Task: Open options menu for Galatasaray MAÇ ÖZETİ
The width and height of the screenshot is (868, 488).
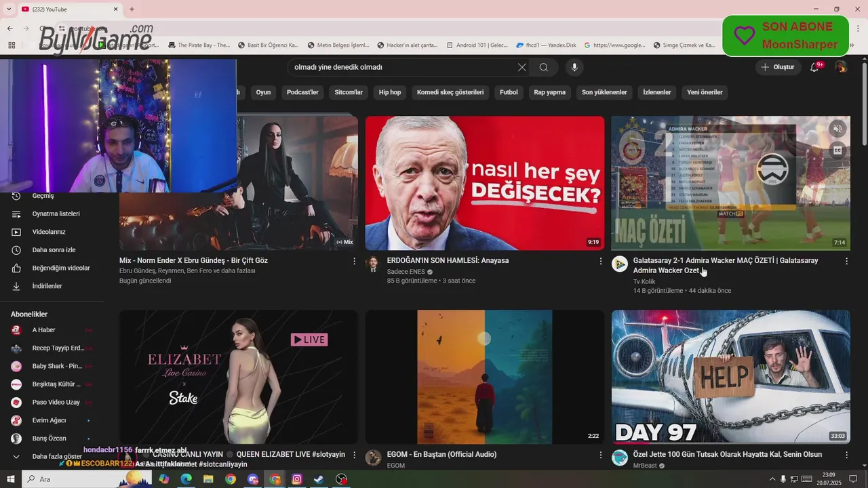Action: pyautogui.click(x=846, y=261)
